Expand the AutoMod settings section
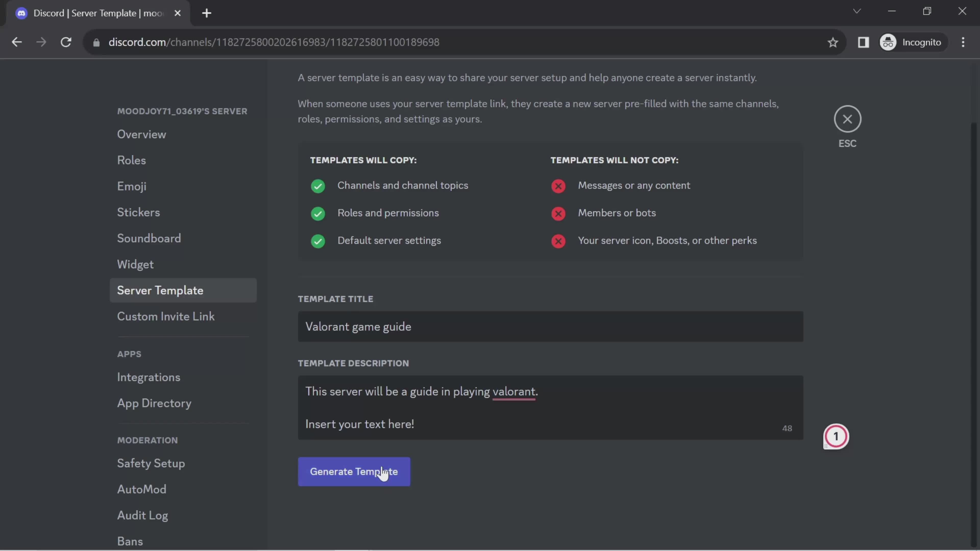Image resolution: width=980 pixels, height=551 pixels. tap(141, 489)
